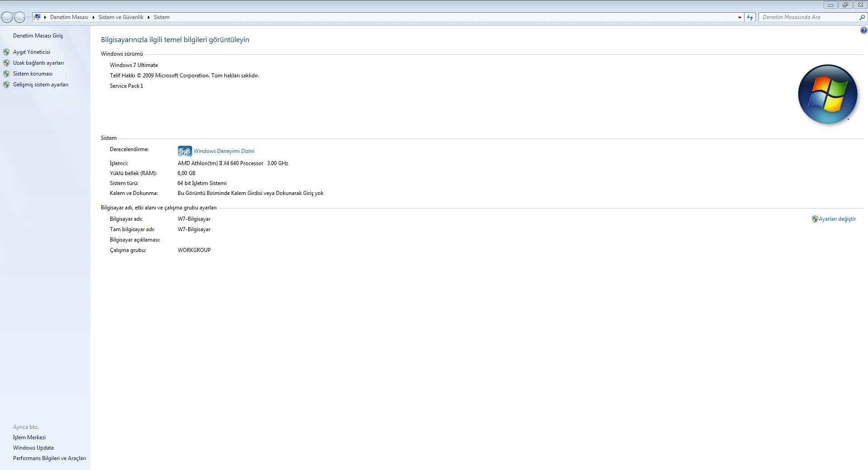Select the Sistem koruması sidebar icon
This screenshot has height=470, width=868.
(6, 73)
